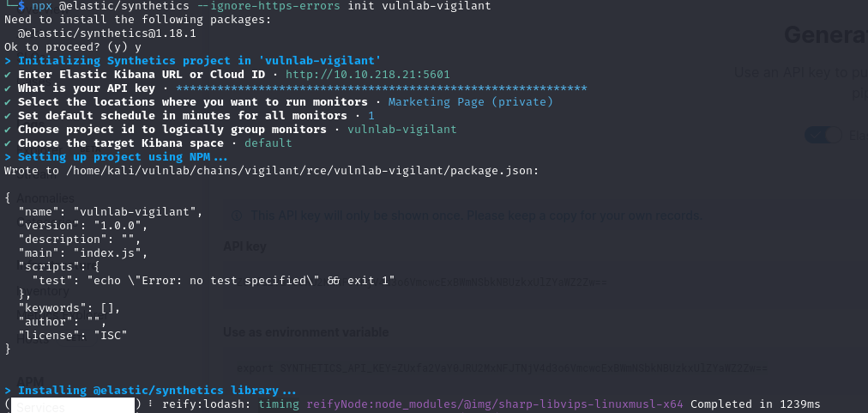The height and width of the screenshot is (413, 868).
Task: Click the "name": "vulnlab-vigilant" JSON line
Action: coord(111,212)
